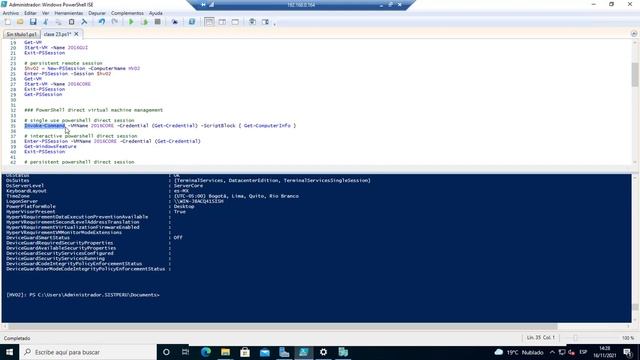
Task: Click OsServerLevel row in console output
Action: pyautogui.click(x=104, y=186)
